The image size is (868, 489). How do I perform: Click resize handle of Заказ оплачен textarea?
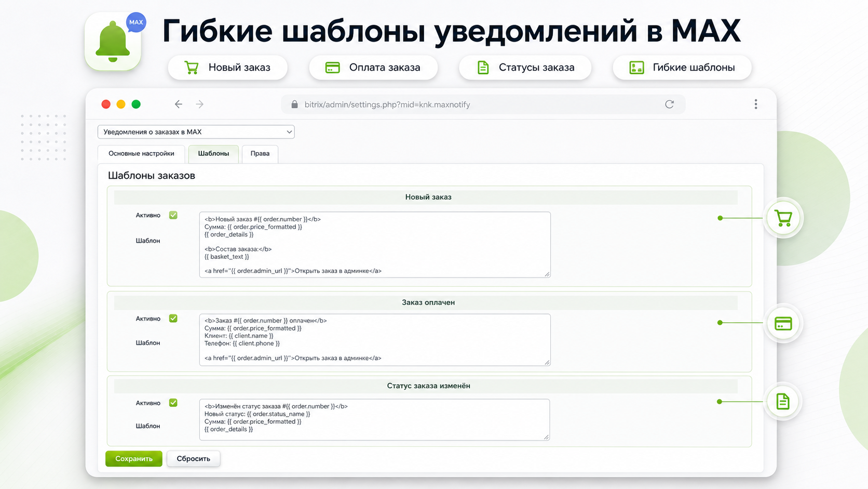point(547,362)
